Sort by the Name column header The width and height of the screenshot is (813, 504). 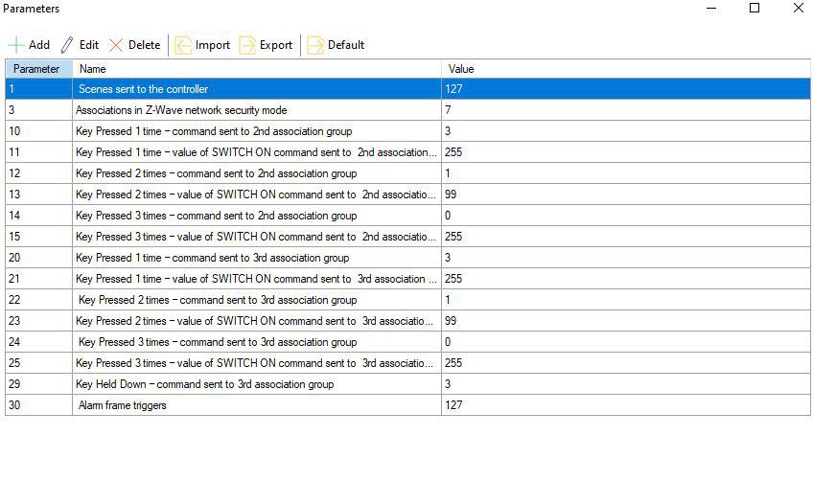point(257,69)
